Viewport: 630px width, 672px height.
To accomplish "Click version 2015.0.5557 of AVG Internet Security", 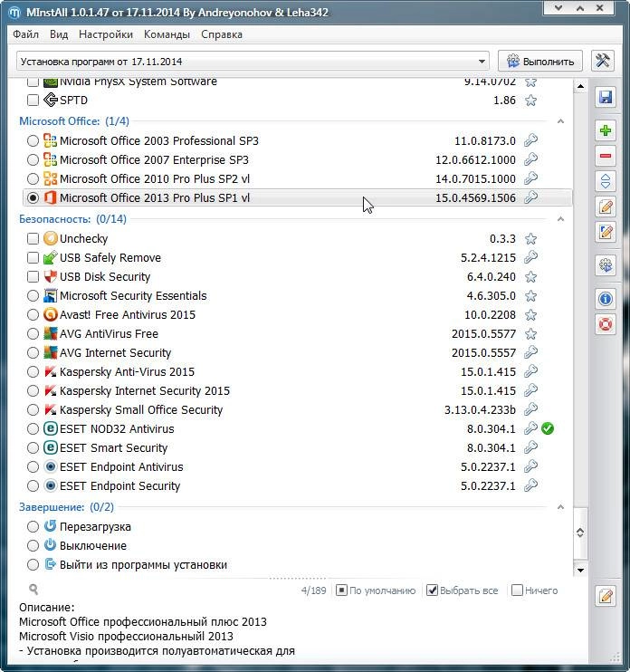I will click(x=483, y=352).
